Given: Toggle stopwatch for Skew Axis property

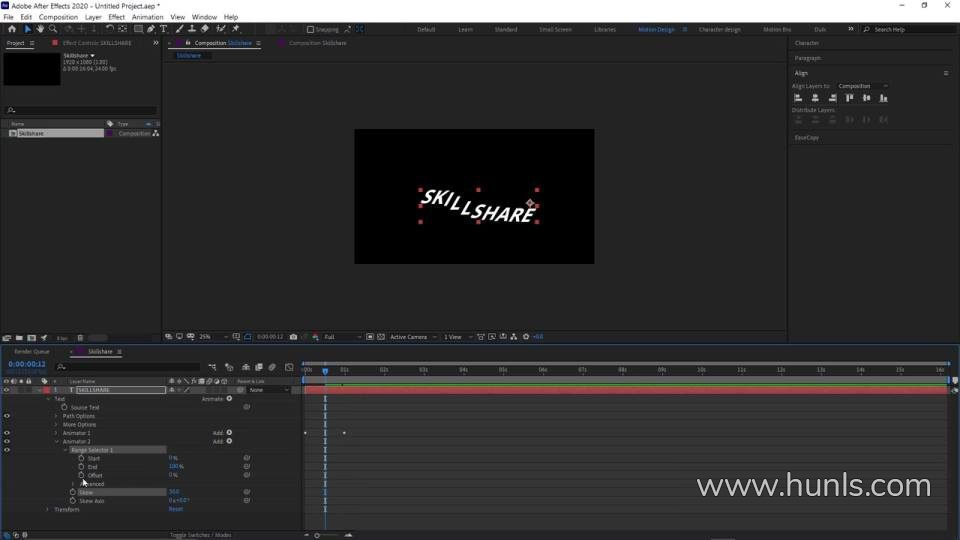Looking at the screenshot, I should point(73,501).
